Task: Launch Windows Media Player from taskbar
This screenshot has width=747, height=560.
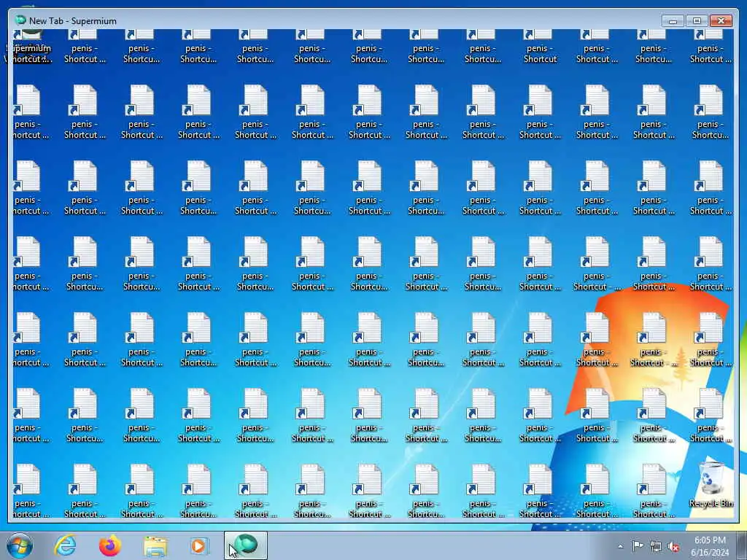Action: (198, 545)
